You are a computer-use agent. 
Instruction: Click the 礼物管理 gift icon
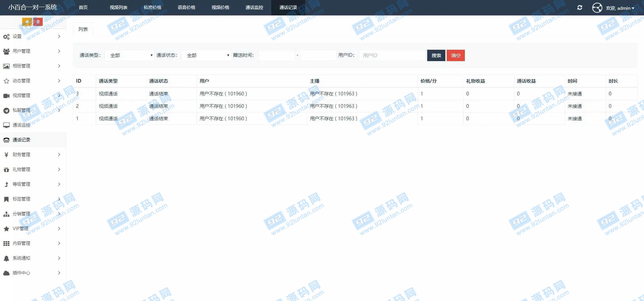point(6,170)
